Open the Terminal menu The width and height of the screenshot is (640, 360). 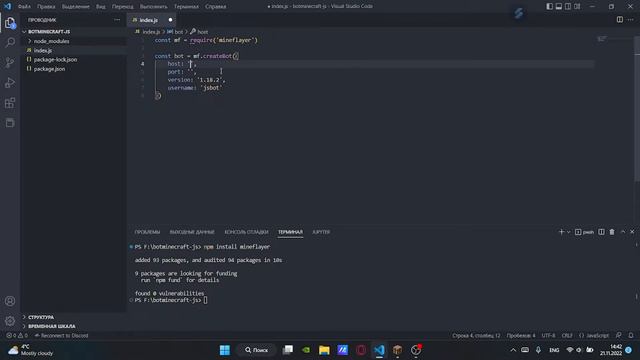click(186, 7)
